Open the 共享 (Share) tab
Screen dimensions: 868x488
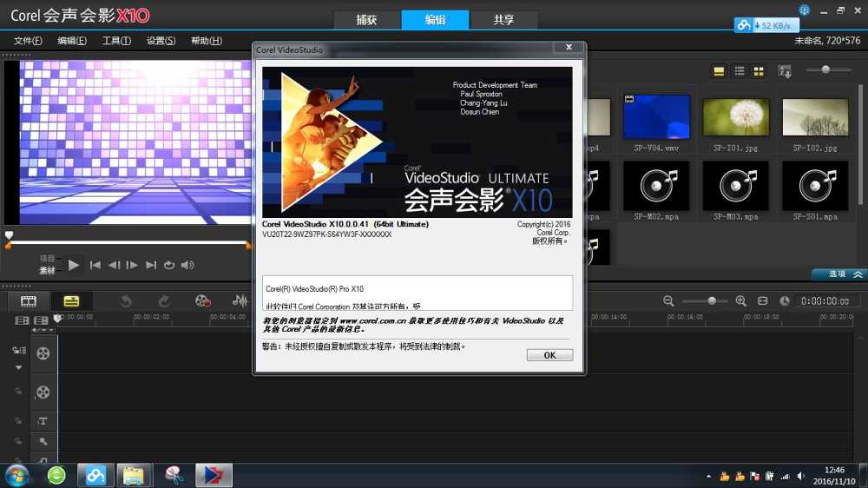tap(503, 20)
